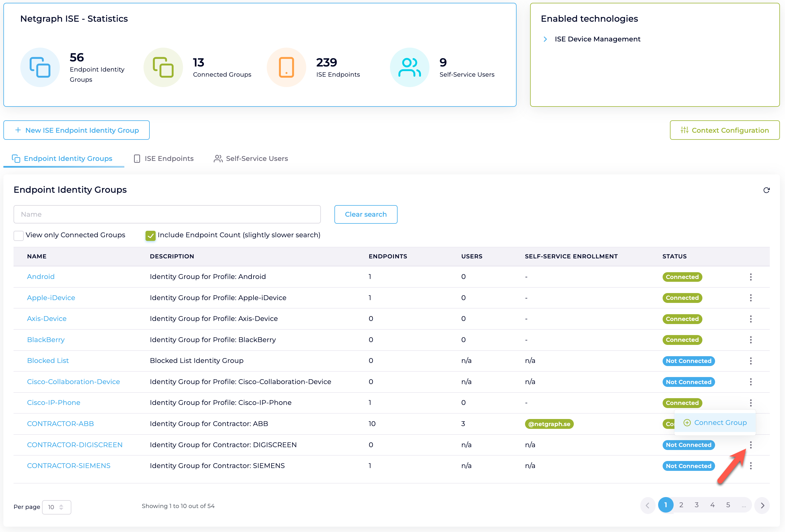Click the Endpoint Identity Groups statistics icon

(x=40, y=67)
